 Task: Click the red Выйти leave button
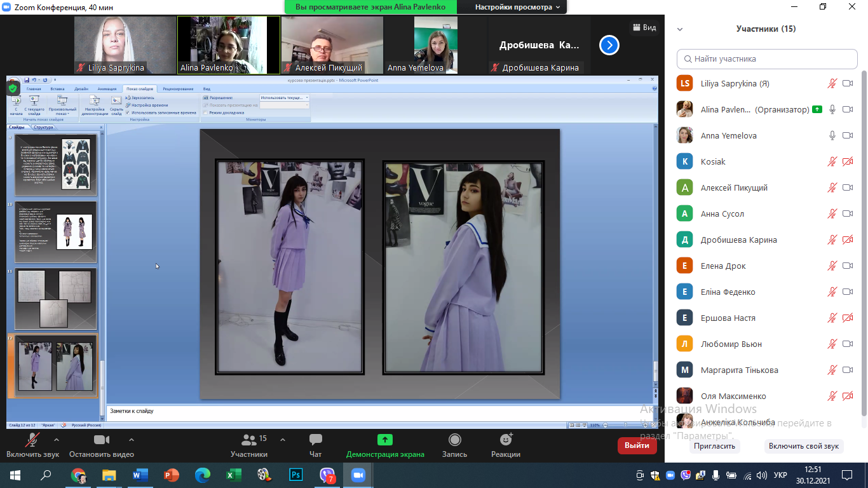(x=637, y=445)
